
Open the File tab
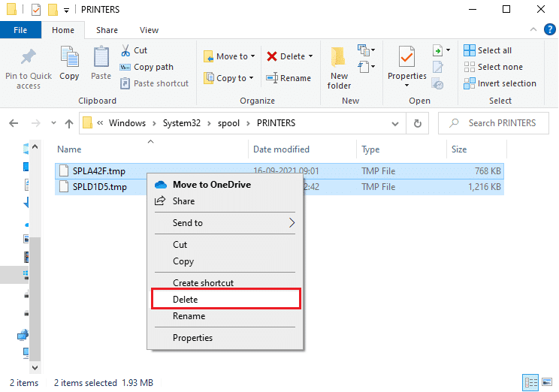[20, 30]
